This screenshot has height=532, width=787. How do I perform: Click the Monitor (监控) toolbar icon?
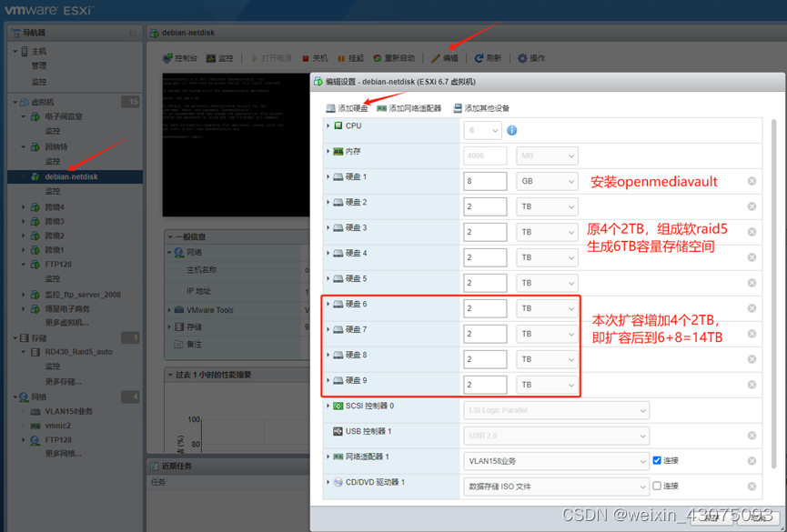click(211, 58)
